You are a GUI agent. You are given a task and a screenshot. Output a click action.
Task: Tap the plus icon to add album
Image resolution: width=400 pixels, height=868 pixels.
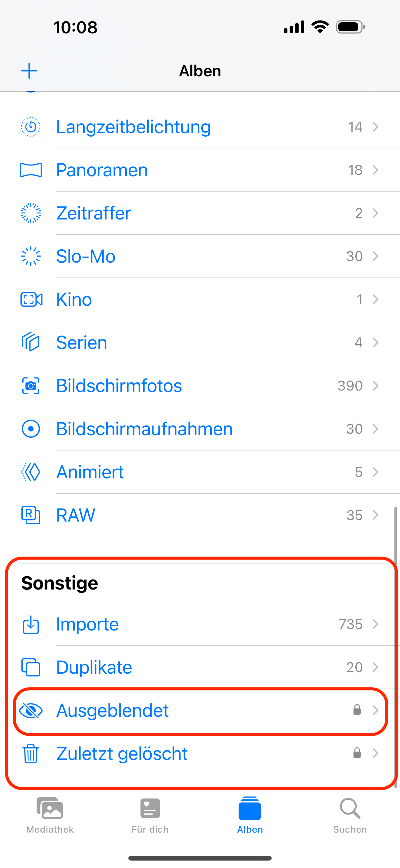click(x=29, y=71)
